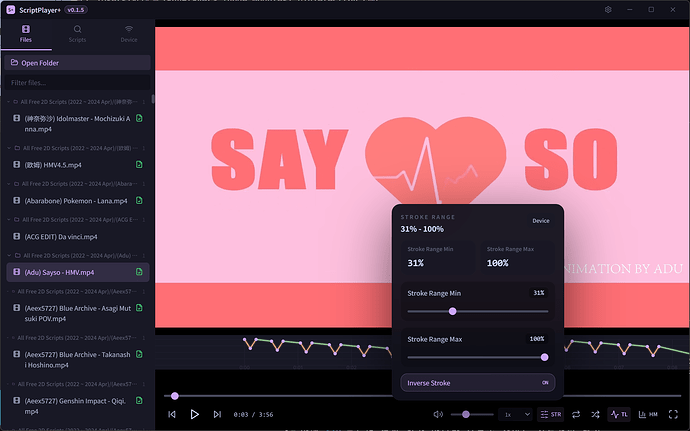
Task: Click the script icon beside Genshin Impact - Qiqi.mp4
Action: pos(139,400)
